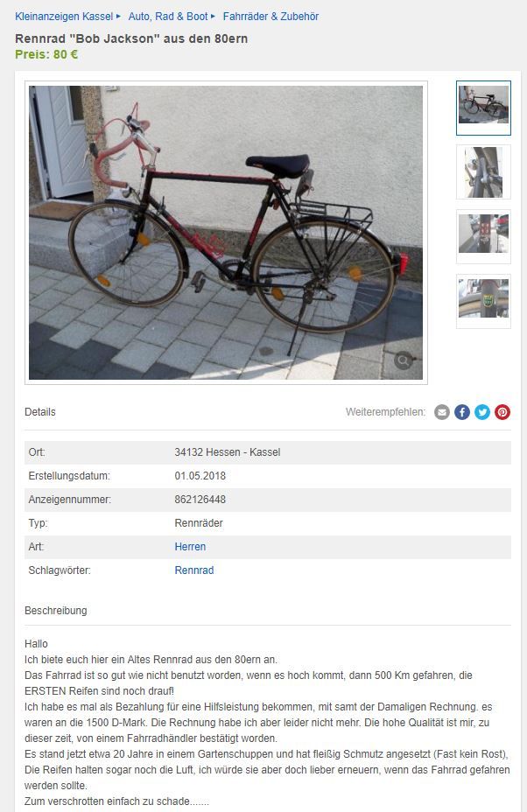Share the listing via email icon
This screenshot has width=527, height=812.
[x=441, y=412]
